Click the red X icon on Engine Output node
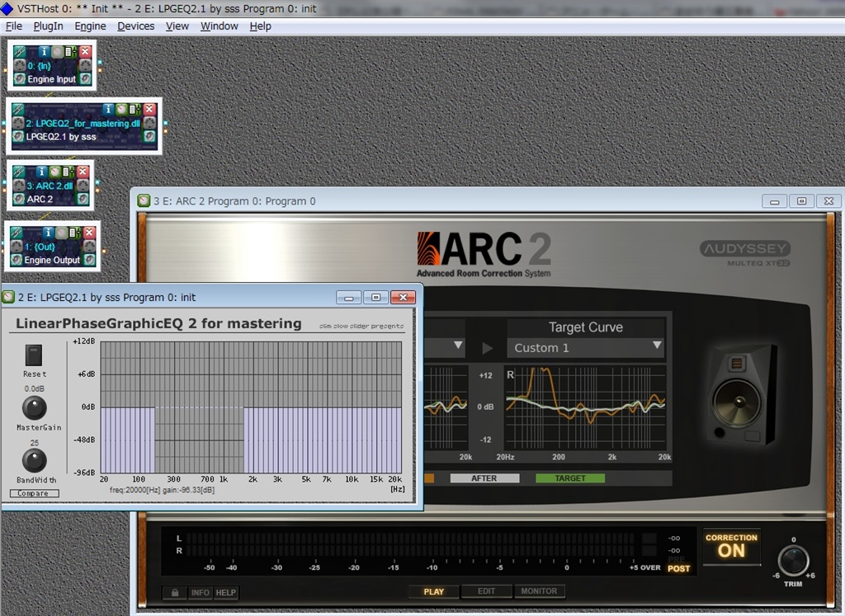Image resolution: width=845 pixels, height=616 pixels. 89,233
